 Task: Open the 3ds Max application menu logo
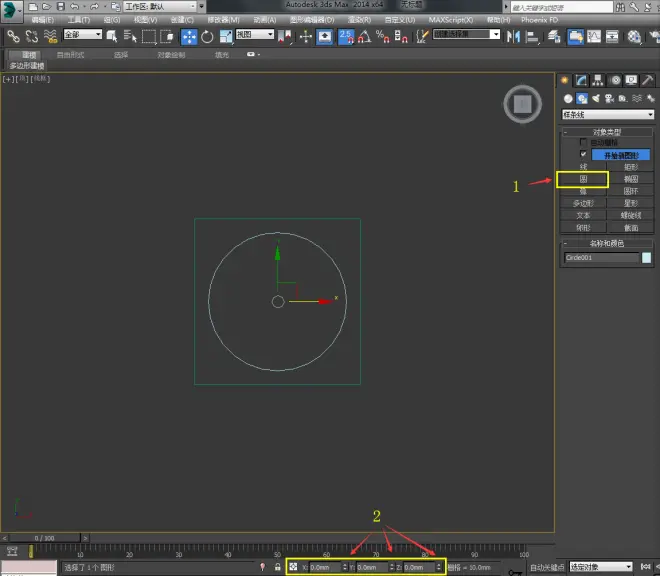(9, 11)
